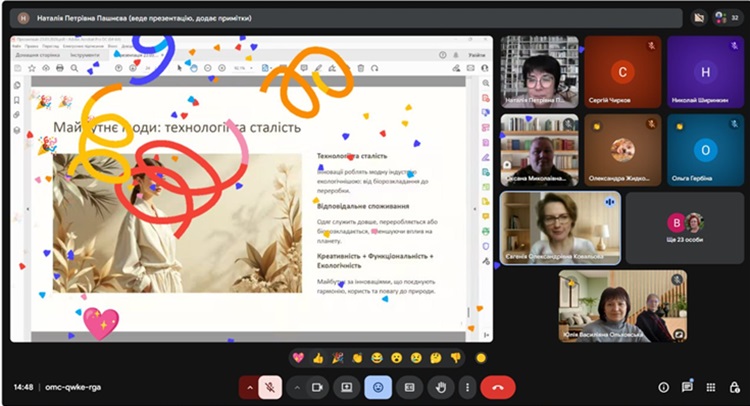Open the meeting details info icon
This screenshot has height=406, width=750.
coord(663,387)
